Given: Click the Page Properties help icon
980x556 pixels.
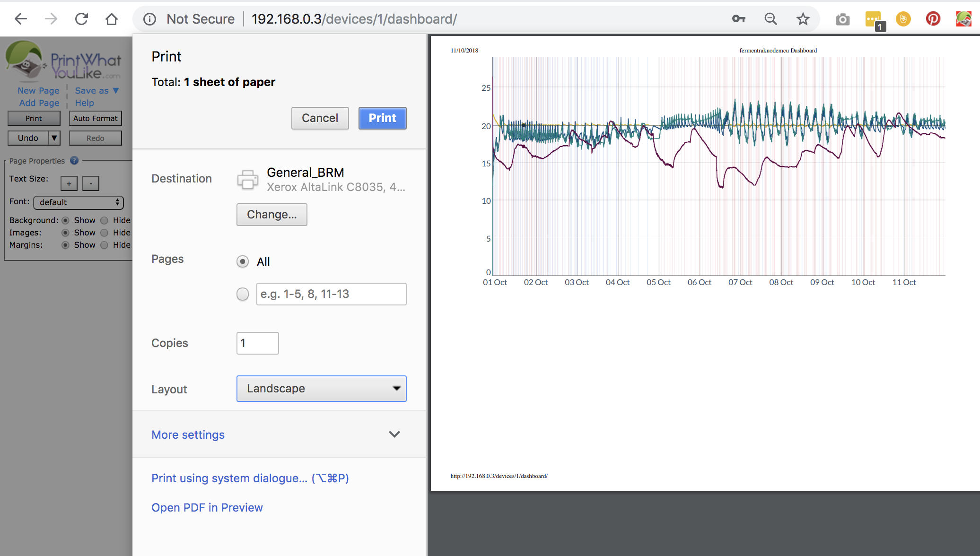Looking at the screenshot, I should click(x=74, y=161).
